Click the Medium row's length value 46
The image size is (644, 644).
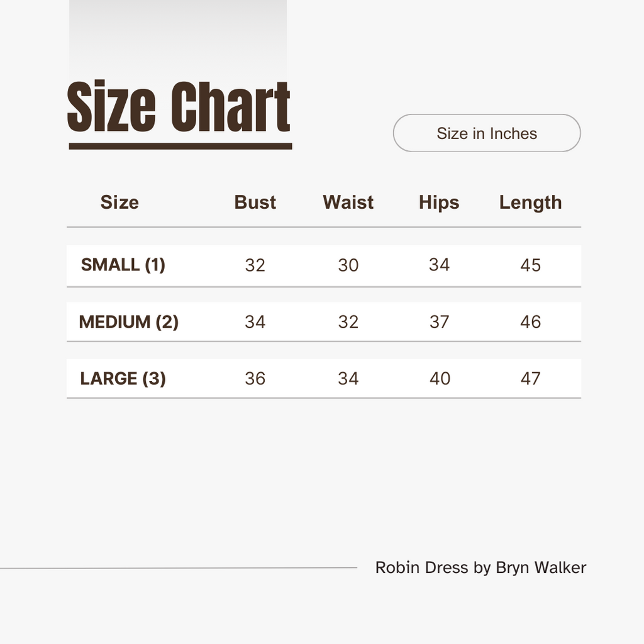pyautogui.click(x=530, y=322)
